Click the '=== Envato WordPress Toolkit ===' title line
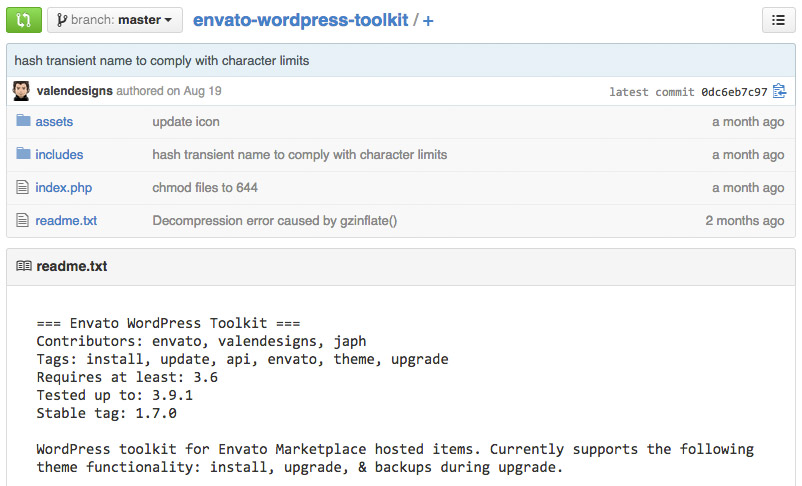The image size is (802, 486). pos(168,323)
